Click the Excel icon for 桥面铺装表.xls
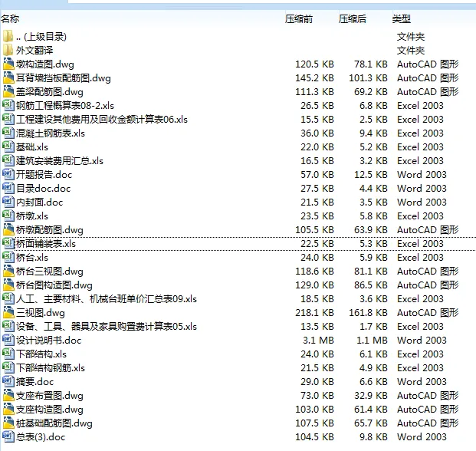 tap(8, 244)
